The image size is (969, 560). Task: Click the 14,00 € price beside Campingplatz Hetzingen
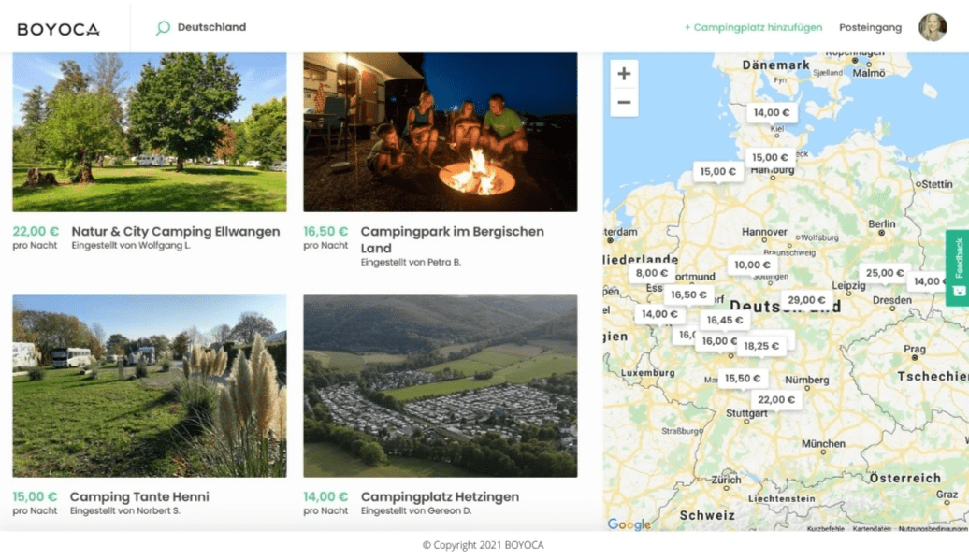pyautogui.click(x=325, y=496)
